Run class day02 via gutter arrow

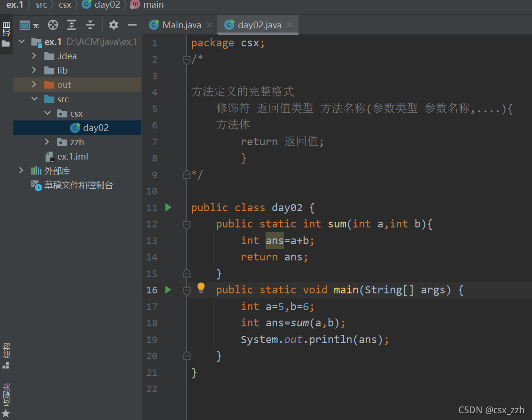click(x=168, y=207)
